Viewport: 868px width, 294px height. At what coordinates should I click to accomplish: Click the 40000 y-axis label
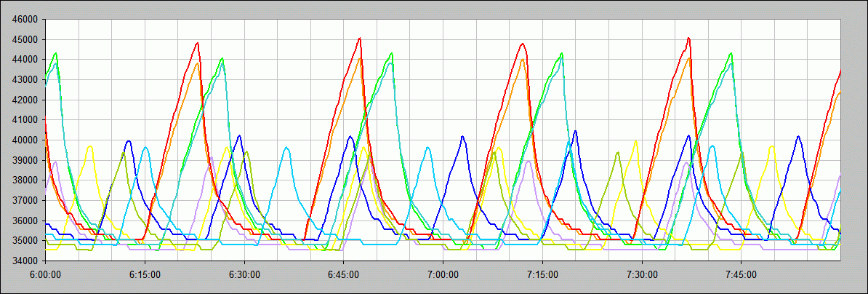pos(24,140)
